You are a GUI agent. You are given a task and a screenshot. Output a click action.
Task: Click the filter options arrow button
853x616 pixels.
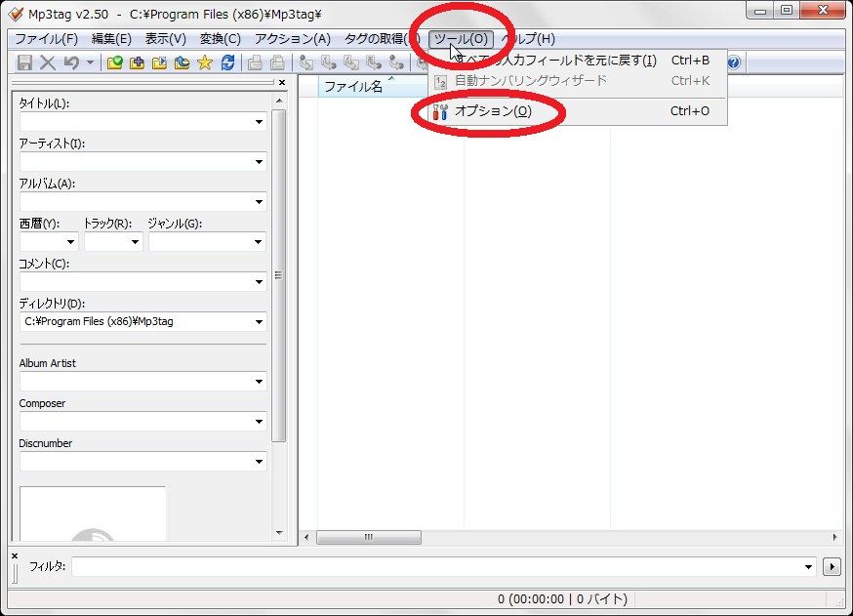pyautogui.click(x=832, y=566)
